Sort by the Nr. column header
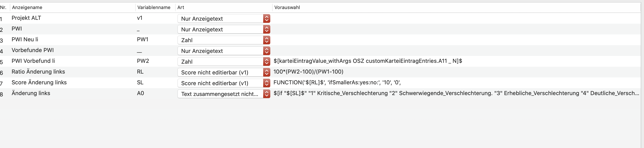Viewport: 644px width, 148px height. click(3, 8)
